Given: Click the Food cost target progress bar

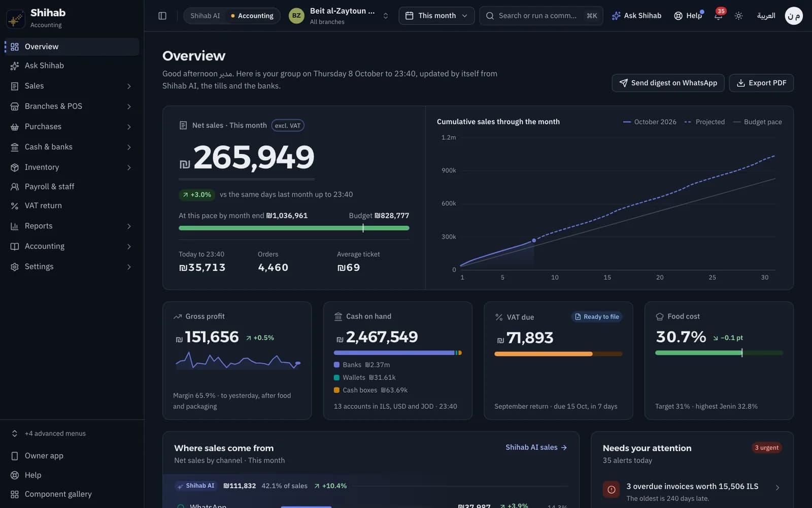Looking at the screenshot, I should (719, 353).
